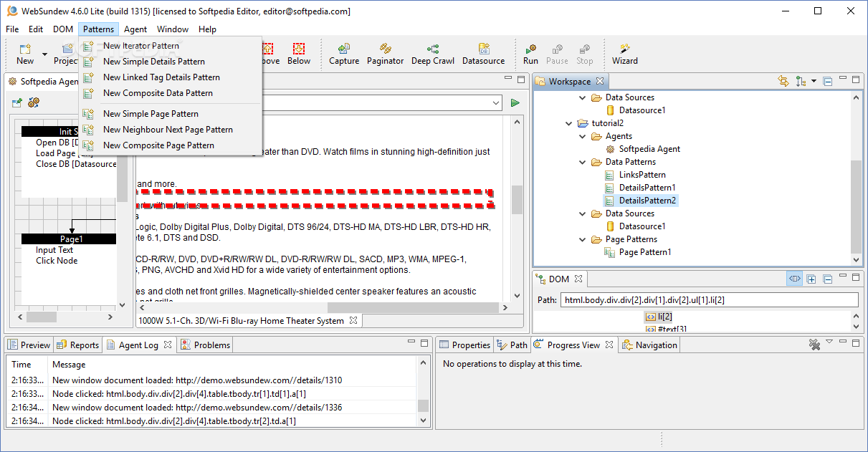Open the DOM menu
868x452 pixels.
point(63,29)
